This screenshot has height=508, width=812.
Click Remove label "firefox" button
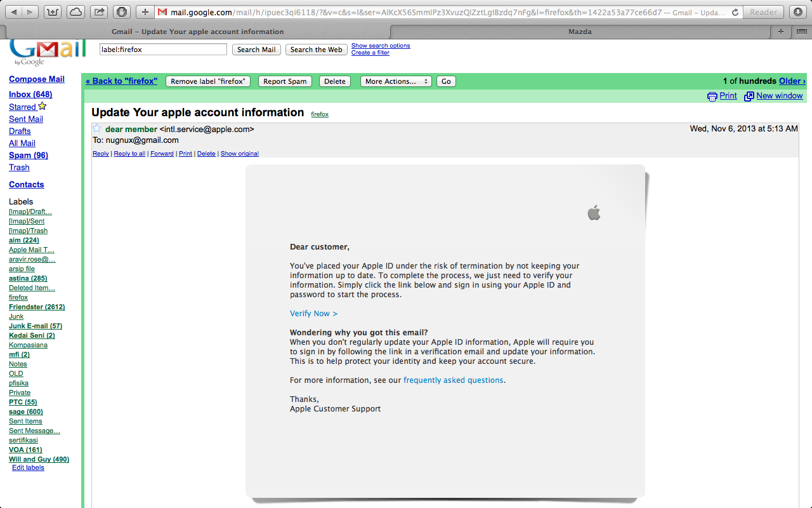(208, 81)
